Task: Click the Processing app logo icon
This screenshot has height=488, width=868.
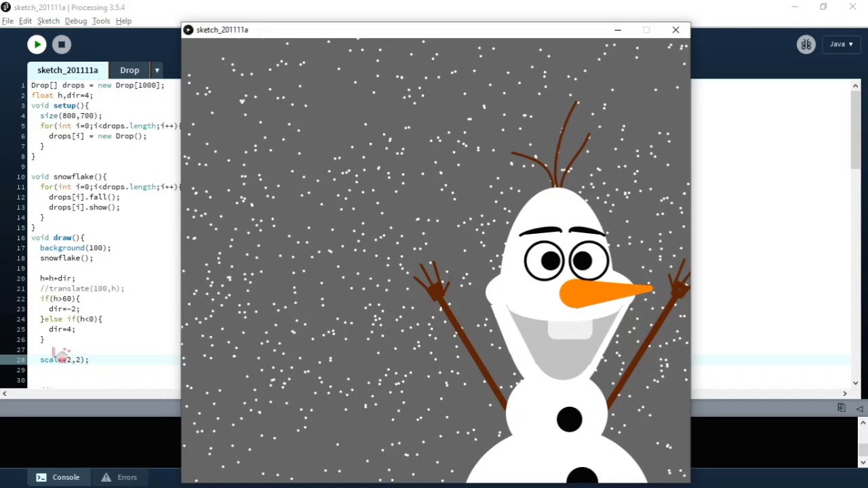Action: (5, 7)
